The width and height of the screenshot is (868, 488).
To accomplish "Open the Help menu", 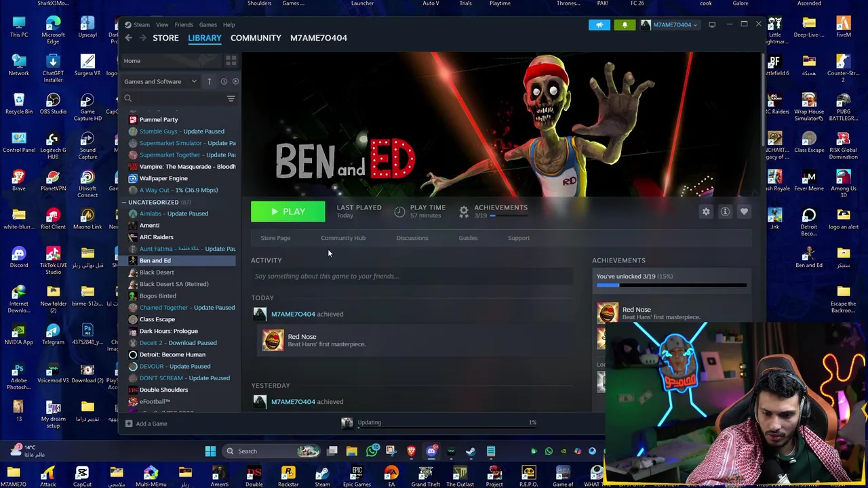I will pyautogui.click(x=229, y=25).
